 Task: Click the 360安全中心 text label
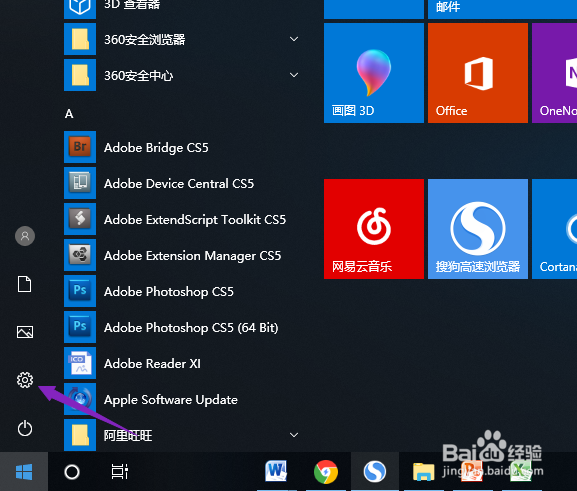pyautogui.click(x=138, y=75)
